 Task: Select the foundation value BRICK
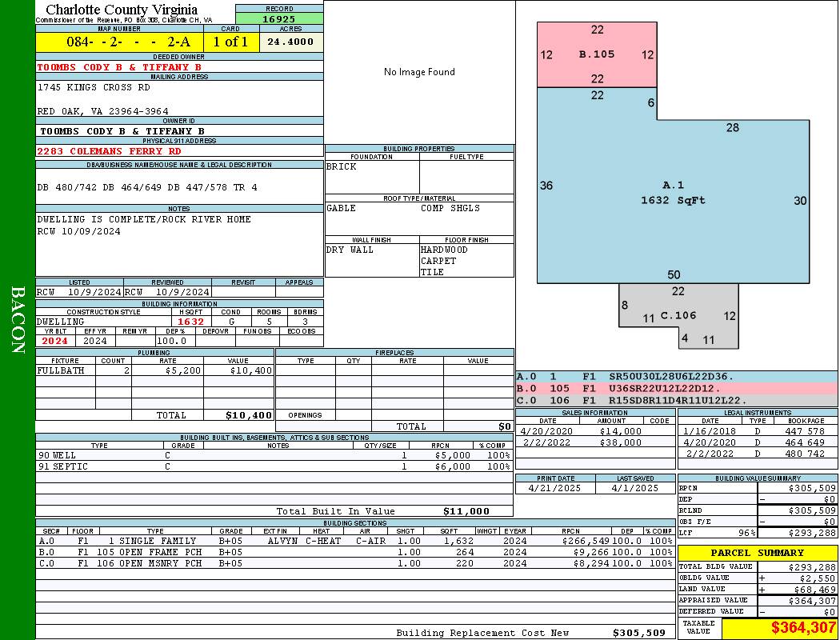coord(342,166)
